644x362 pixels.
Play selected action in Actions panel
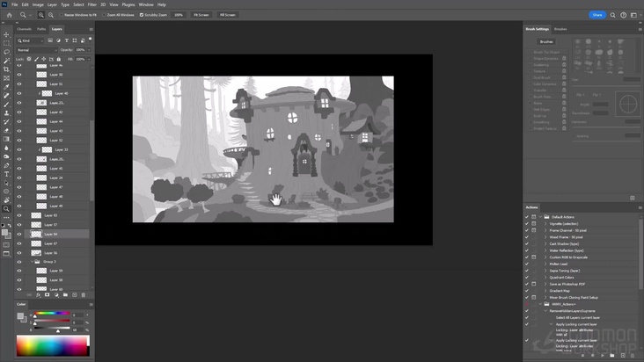603,356
